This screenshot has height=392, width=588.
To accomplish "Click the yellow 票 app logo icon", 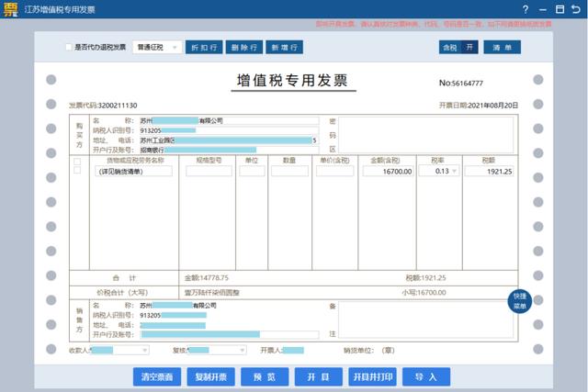I will click(x=9, y=8).
